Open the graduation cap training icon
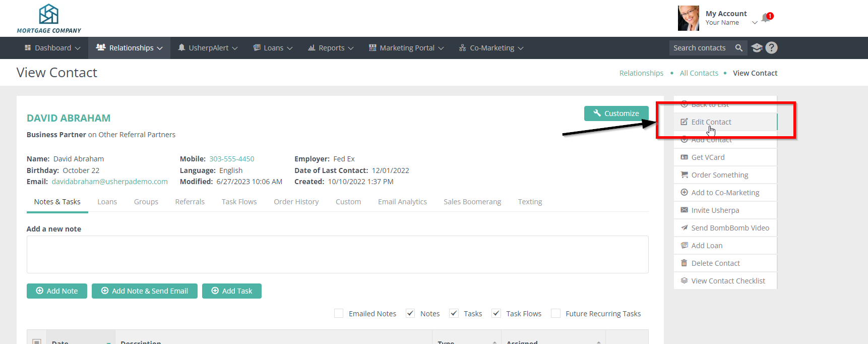This screenshot has width=868, height=344. click(x=757, y=48)
